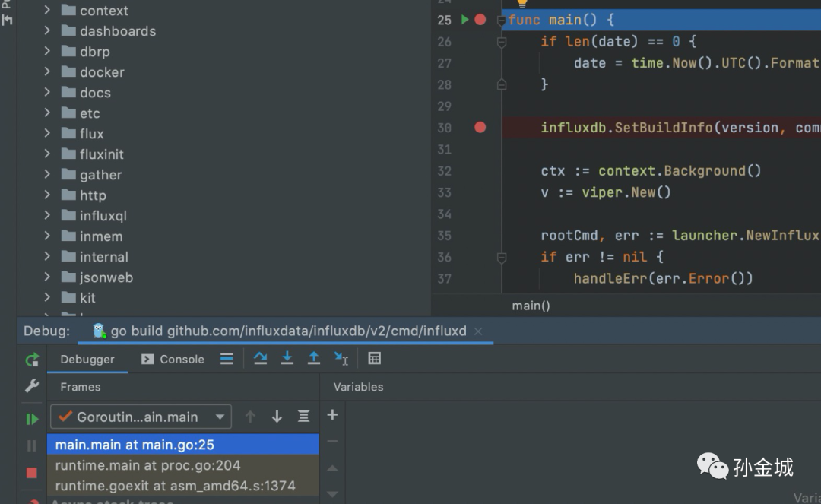Image resolution: width=821 pixels, height=504 pixels.
Task: Switch to the Console tab
Action: coord(173,360)
